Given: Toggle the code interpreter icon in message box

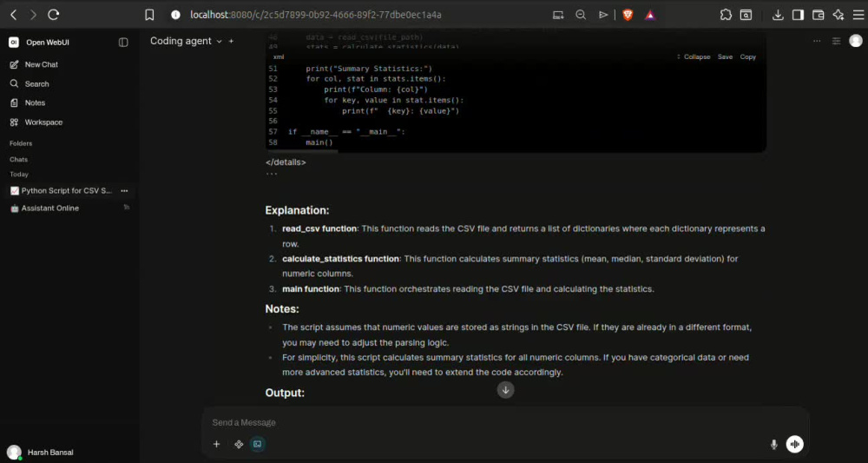Looking at the screenshot, I should [258, 444].
